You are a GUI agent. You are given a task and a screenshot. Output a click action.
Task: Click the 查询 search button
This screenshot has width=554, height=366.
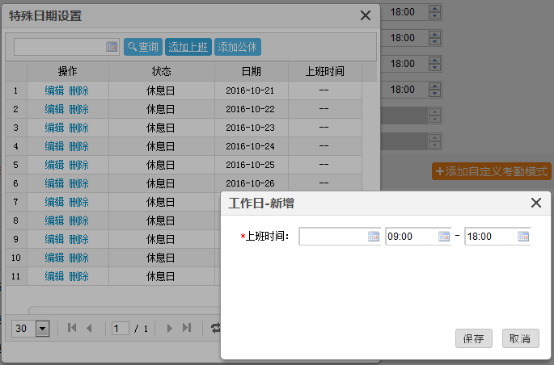tap(143, 47)
